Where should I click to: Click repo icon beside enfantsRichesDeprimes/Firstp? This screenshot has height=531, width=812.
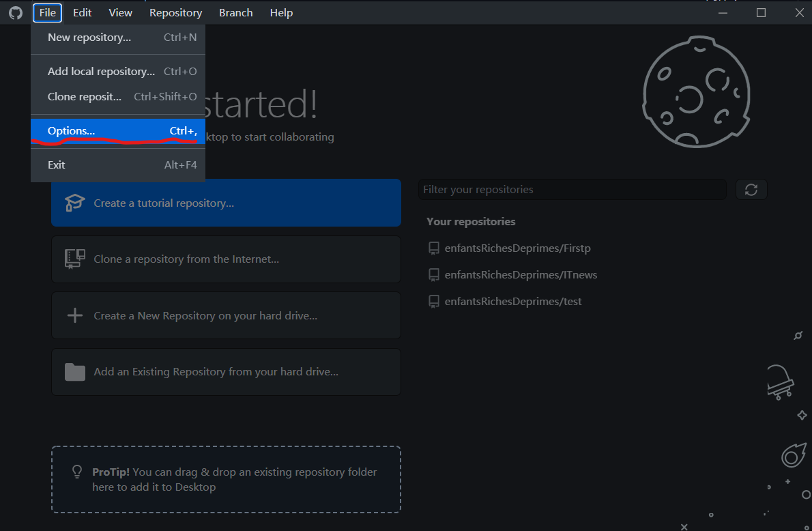pyautogui.click(x=434, y=248)
